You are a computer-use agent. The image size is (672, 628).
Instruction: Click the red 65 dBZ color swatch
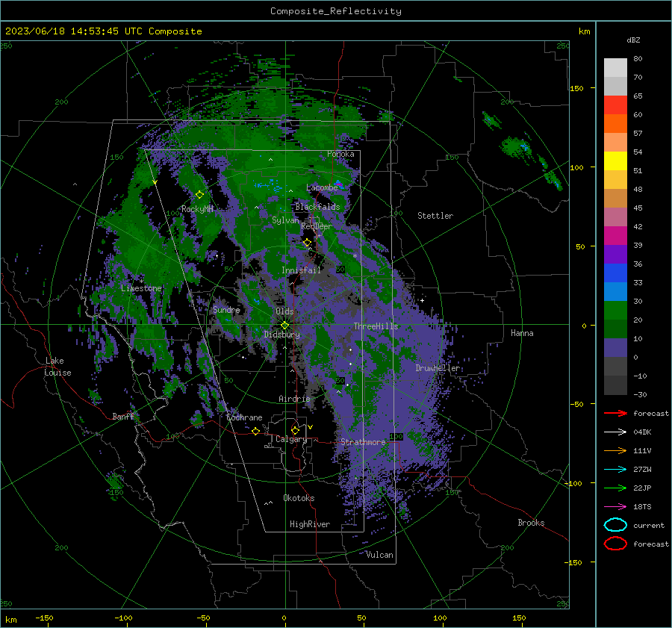coord(615,105)
